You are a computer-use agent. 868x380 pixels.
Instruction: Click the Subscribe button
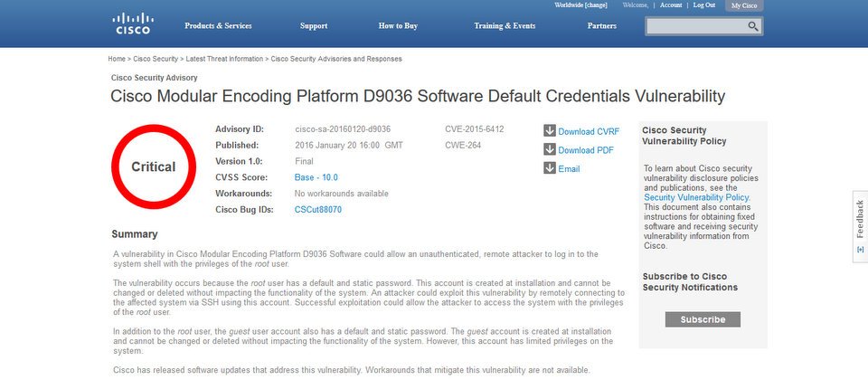703,319
